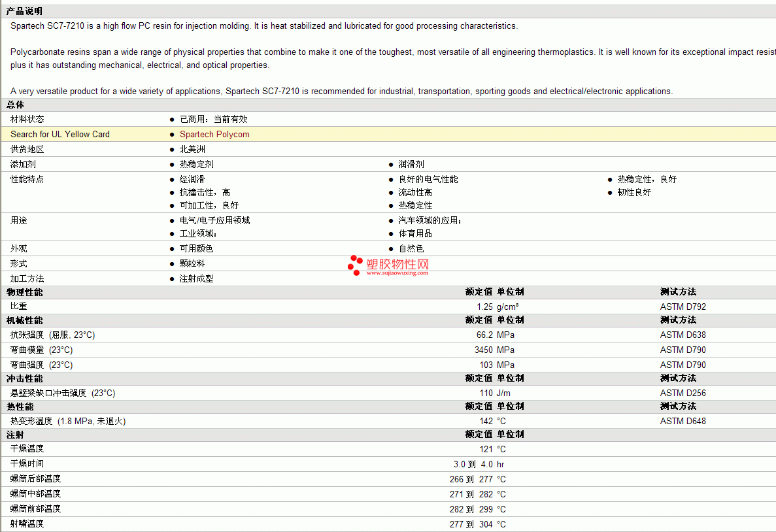Select the 颗粒料 form value
The height and width of the screenshot is (532, 776).
click(192, 264)
